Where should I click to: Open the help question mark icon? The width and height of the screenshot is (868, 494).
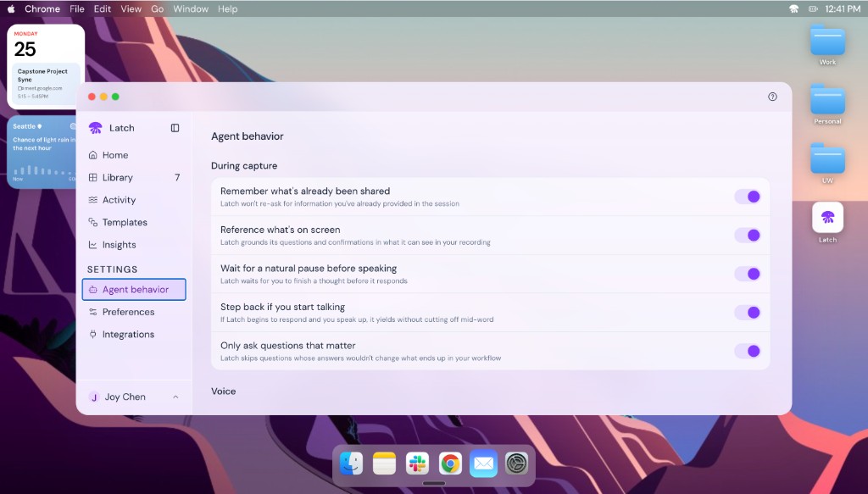(772, 97)
